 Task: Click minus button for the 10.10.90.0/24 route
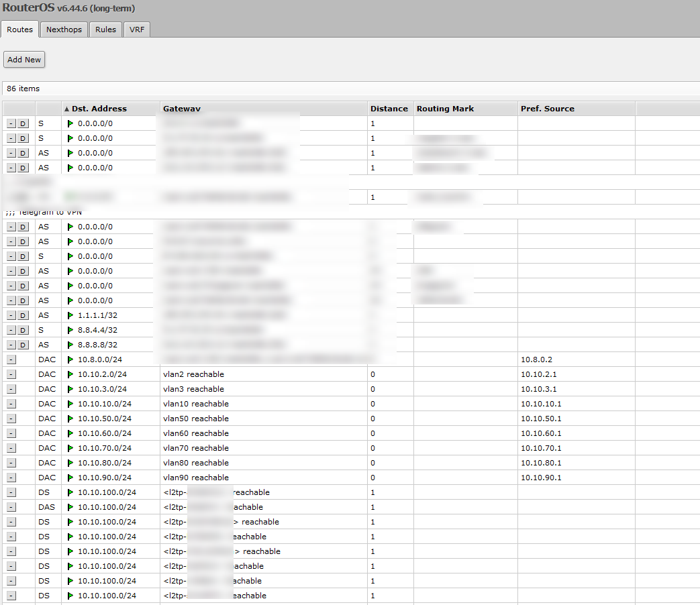(11, 478)
